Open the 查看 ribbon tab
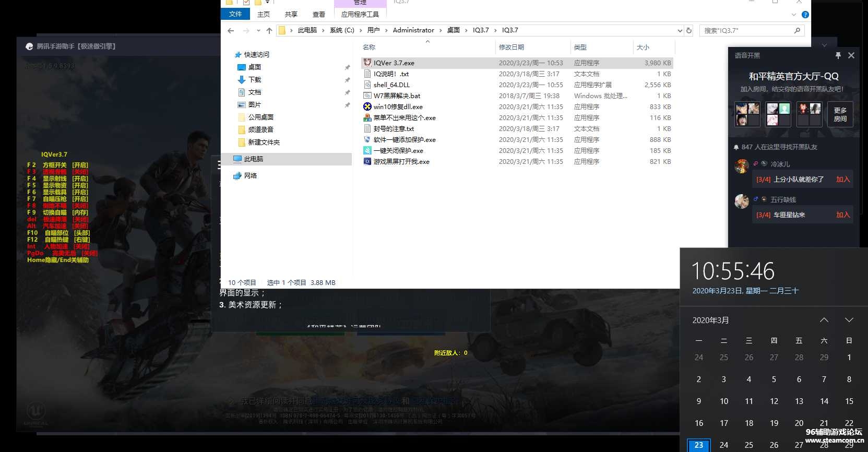The image size is (868, 452). click(x=319, y=14)
